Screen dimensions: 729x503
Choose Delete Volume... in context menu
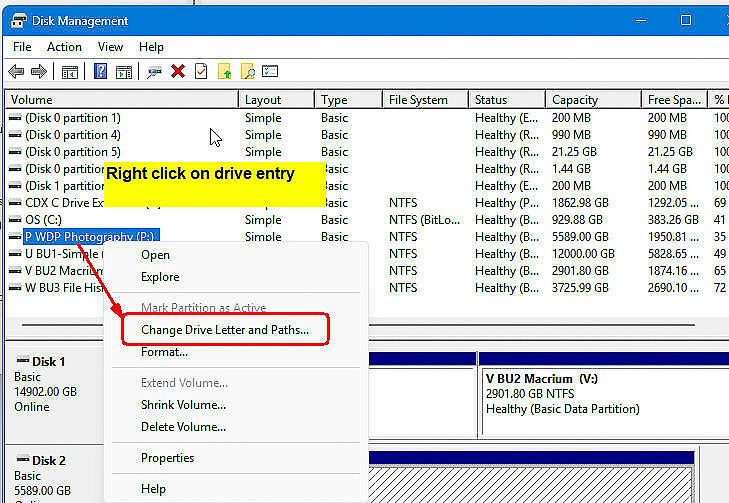point(183,427)
